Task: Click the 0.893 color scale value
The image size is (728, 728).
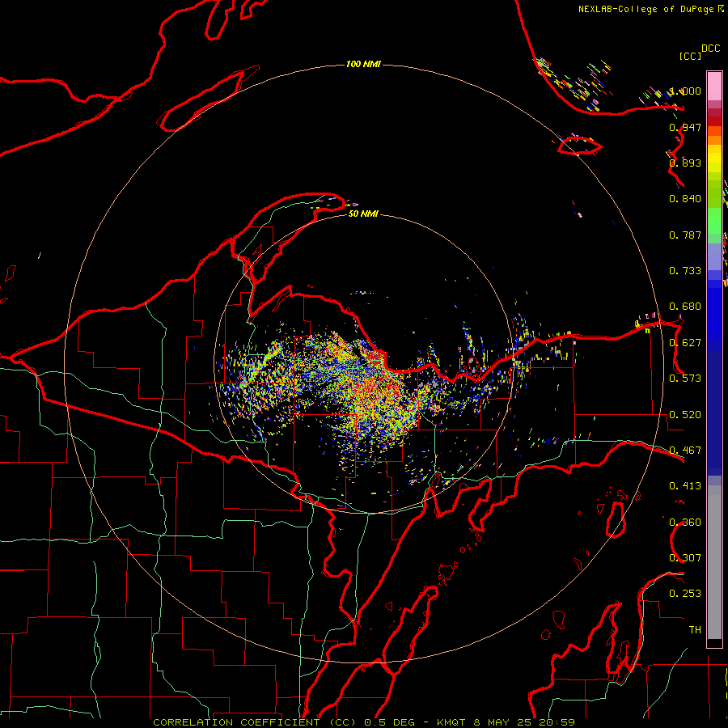Action: [685, 163]
